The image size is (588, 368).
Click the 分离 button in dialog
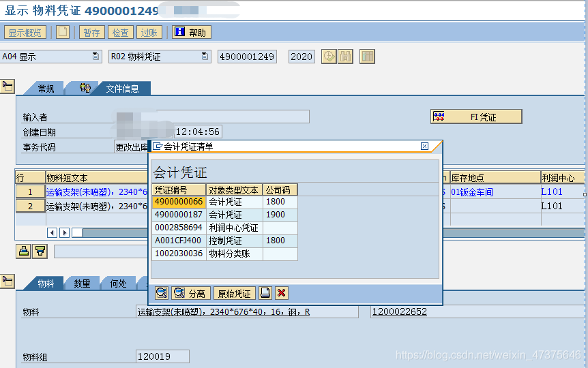pyautogui.click(x=191, y=293)
